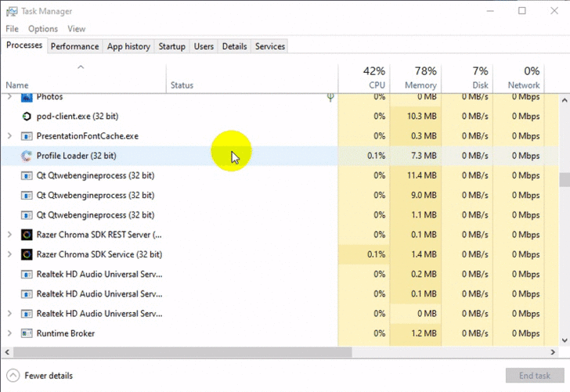
Task: Click the Razer Chroma SDK REST Server icon
Action: pos(27,235)
